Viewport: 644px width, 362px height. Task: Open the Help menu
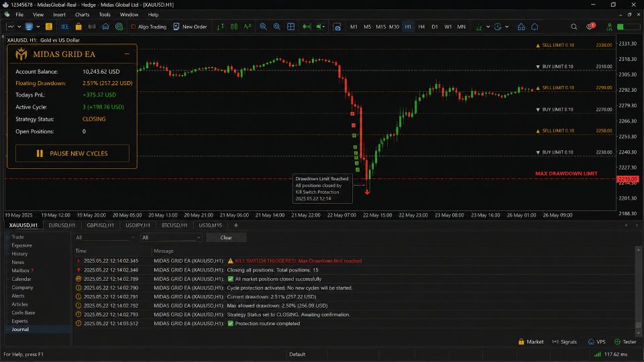pos(153,14)
